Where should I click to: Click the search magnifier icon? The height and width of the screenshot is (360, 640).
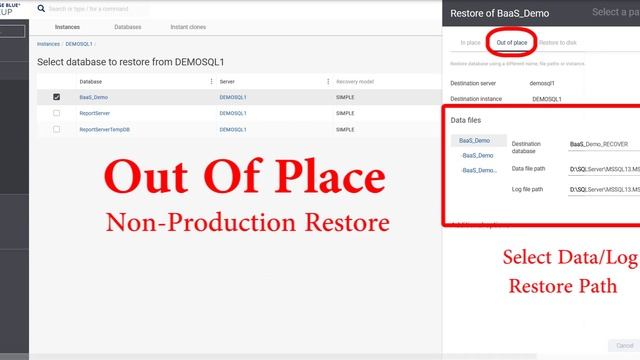(41, 8)
